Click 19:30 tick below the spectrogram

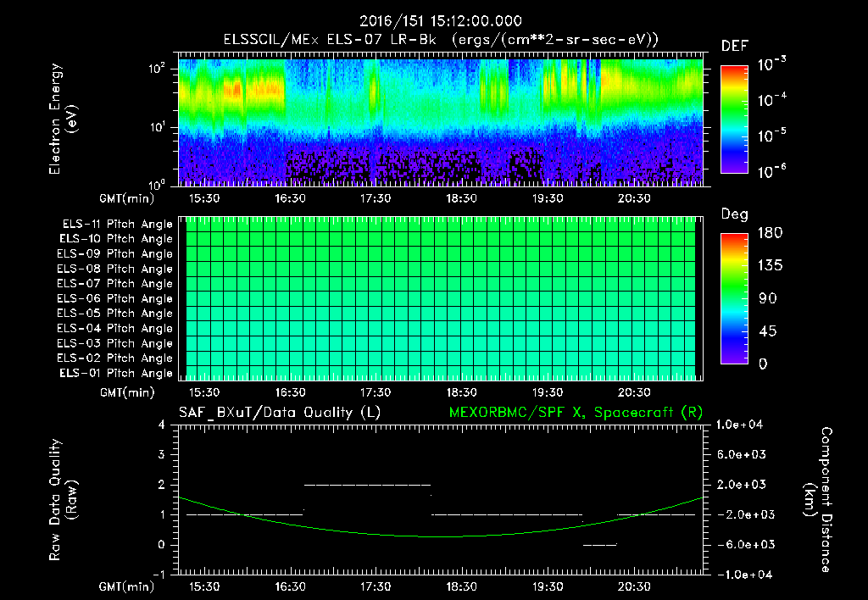pyautogui.click(x=548, y=198)
